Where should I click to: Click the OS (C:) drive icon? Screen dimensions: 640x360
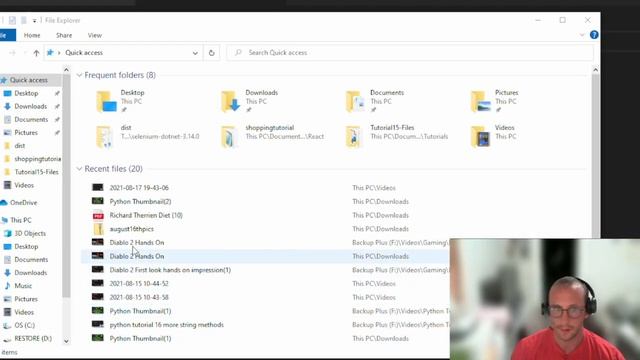coord(7,325)
